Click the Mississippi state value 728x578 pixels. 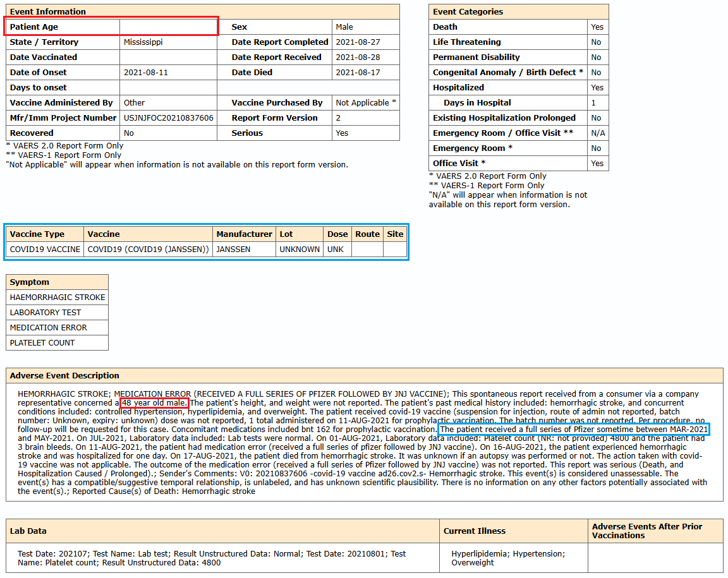(x=143, y=42)
